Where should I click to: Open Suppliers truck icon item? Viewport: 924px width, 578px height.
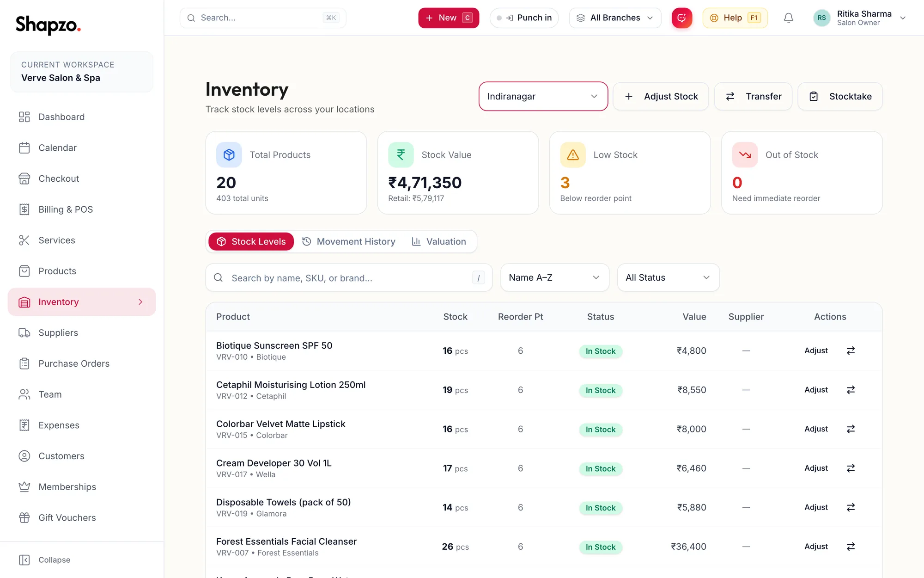pyautogui.click(x=82, y=333)
